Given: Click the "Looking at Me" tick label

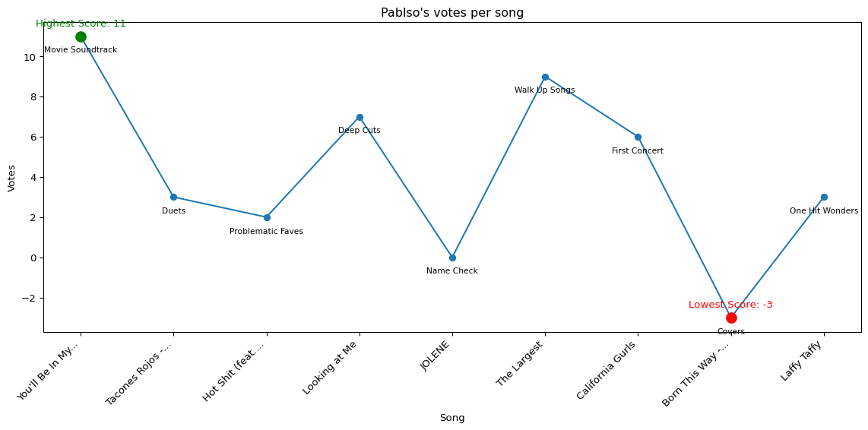Looking at the screenshot, I should coord(331,367).
